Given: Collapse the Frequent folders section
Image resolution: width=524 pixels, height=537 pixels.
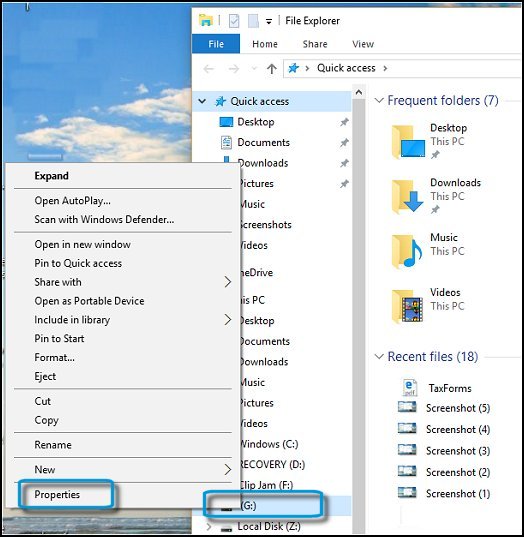Looking at the screenshot, I should pyautogui.click(x=379, y=100).
